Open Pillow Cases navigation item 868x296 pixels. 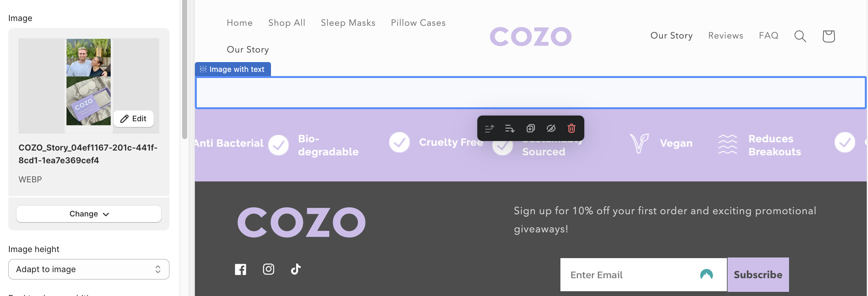pos(418,23)
